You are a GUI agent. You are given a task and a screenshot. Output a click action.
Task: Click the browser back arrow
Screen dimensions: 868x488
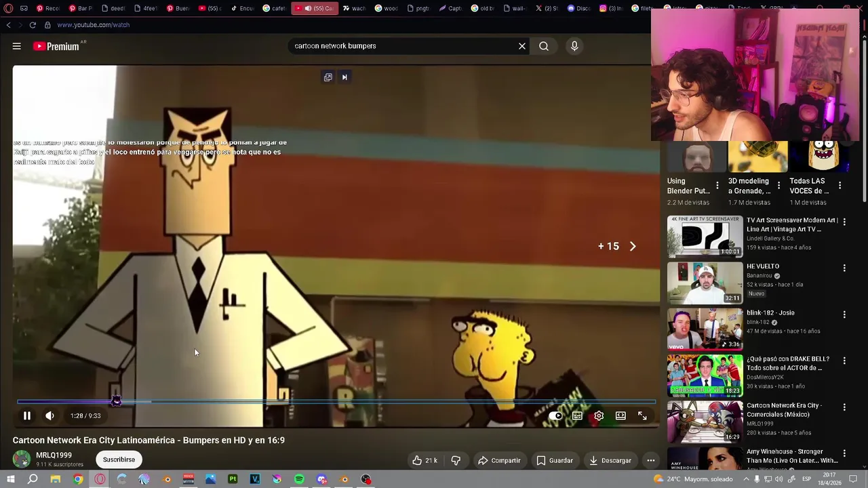[x=8, y=25]
